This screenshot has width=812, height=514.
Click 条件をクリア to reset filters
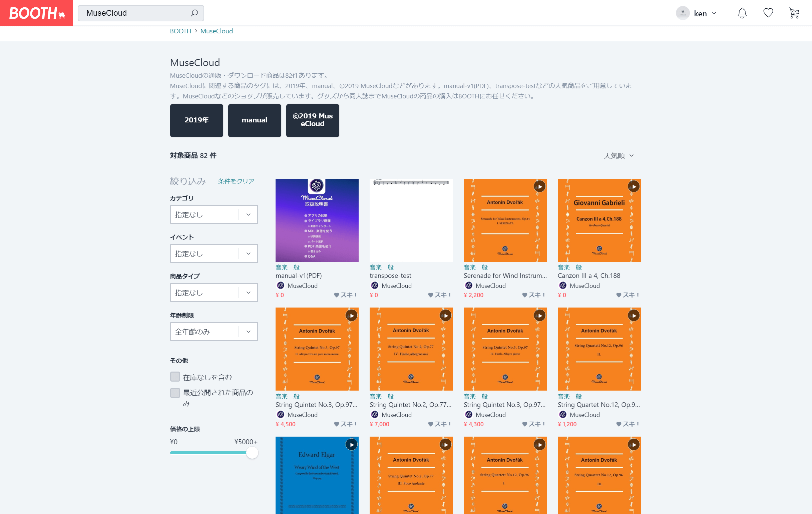236,181
